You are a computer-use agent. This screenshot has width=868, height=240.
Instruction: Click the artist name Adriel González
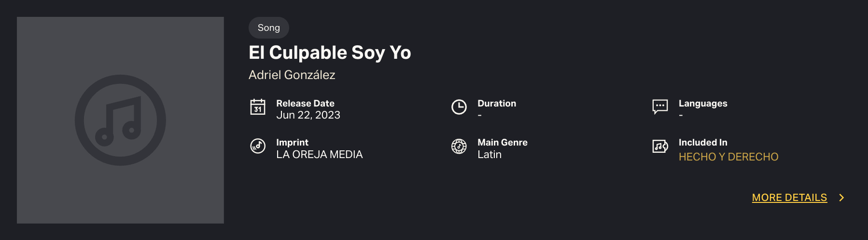tap(292, 75)
